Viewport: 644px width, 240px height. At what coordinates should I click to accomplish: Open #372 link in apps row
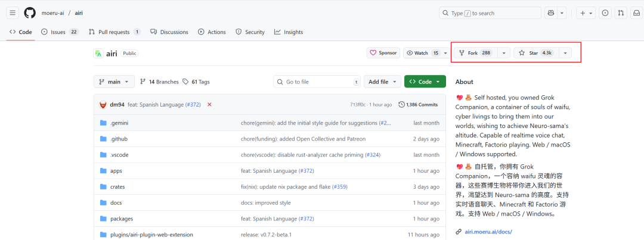coord(306,171)
